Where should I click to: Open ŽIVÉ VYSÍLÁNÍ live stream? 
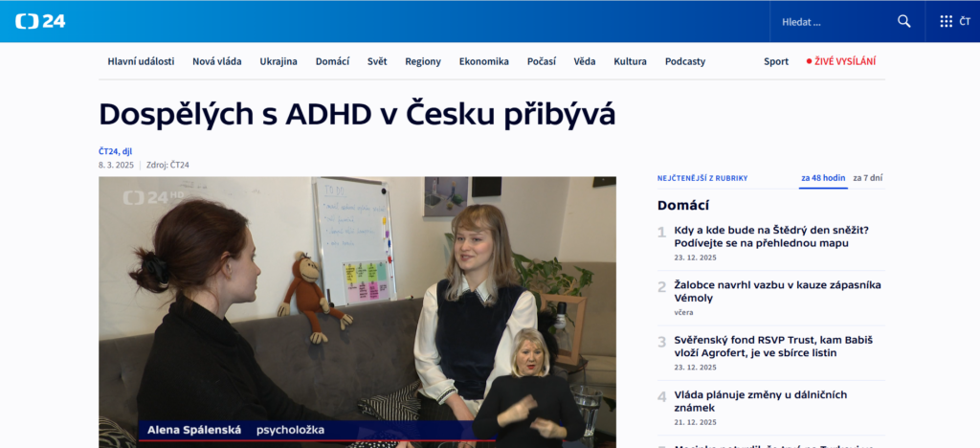click(845, 61)
